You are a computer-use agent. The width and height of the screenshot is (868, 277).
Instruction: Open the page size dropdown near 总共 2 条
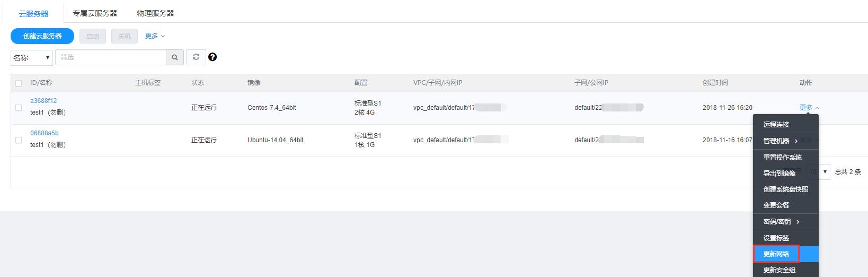coord(818,172)
